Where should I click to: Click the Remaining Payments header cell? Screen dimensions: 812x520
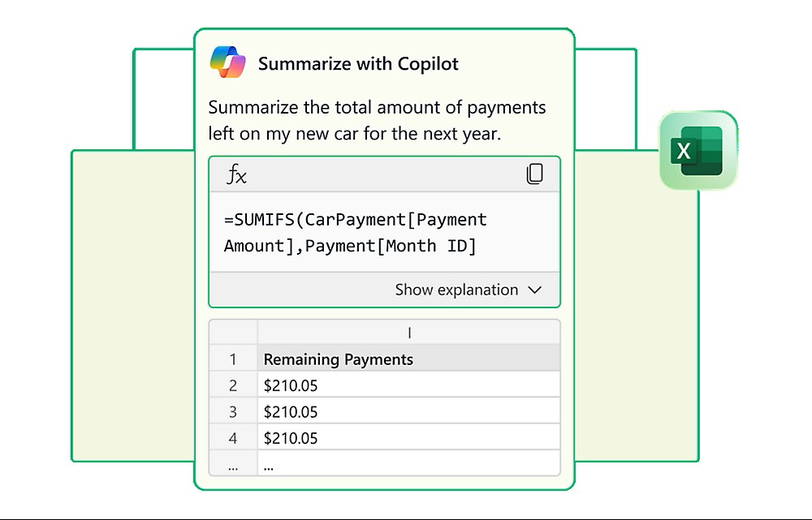coord(409,358)
